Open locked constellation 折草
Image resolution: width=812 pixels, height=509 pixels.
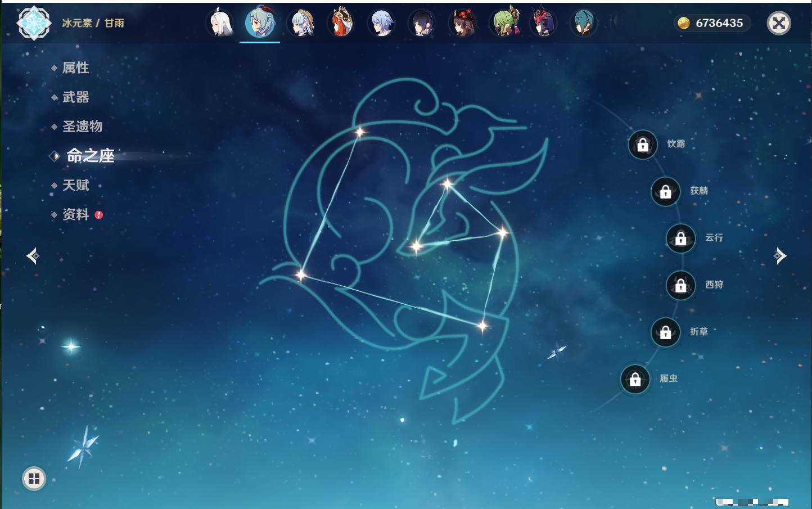point(666,332)
